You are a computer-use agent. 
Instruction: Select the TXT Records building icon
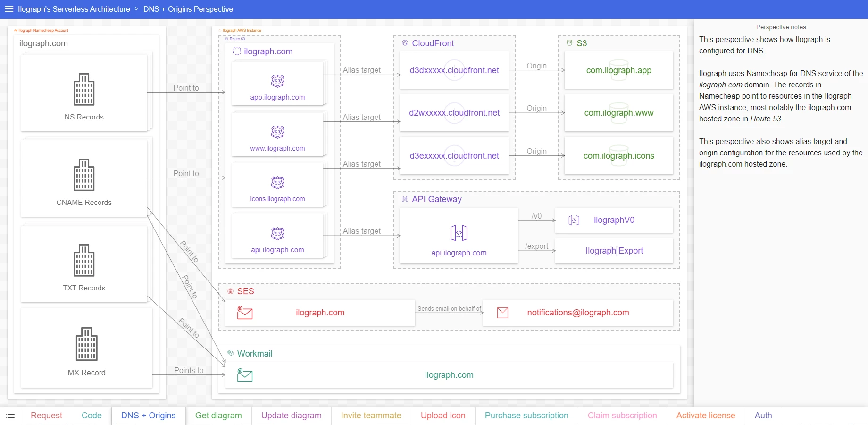point(84,260)
